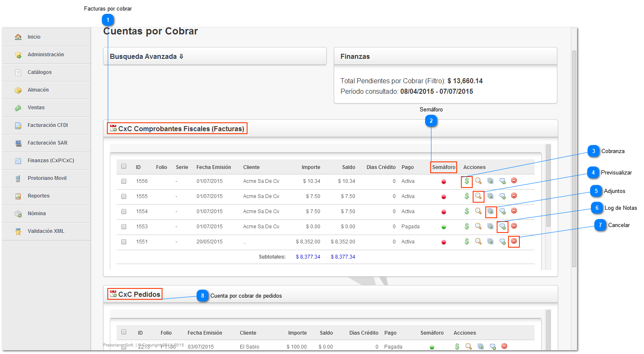Open the Catálogos menu

(x=46, y=72)
